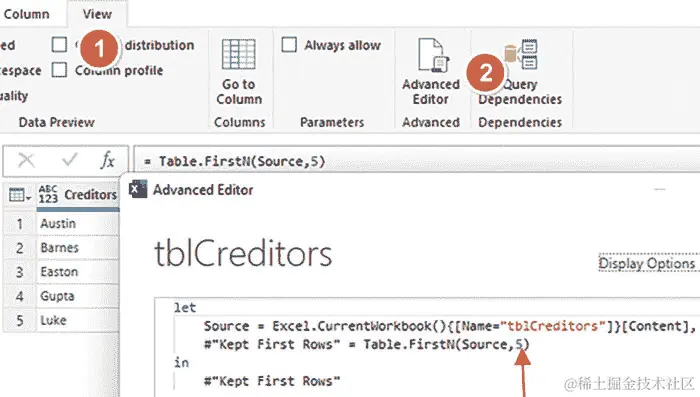Open the Advanced Editor from the ribbon
Screen dimensions: 700x397
(431, 72)
